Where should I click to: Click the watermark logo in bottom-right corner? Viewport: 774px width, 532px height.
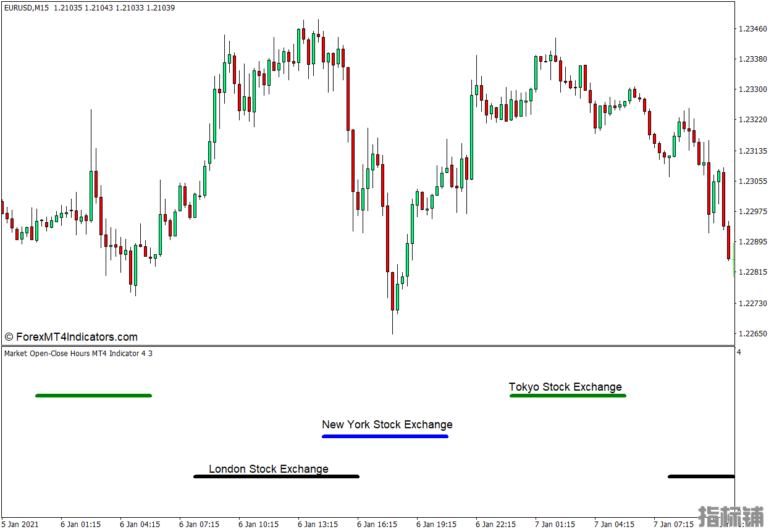point(730,516)
